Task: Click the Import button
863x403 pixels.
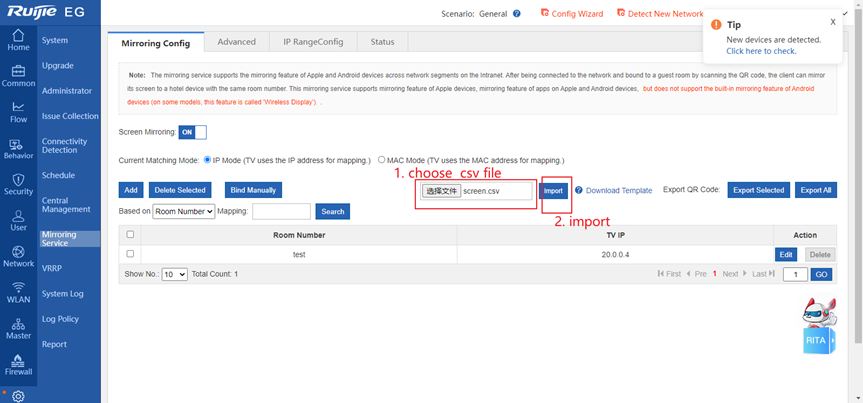Action: 553,190
